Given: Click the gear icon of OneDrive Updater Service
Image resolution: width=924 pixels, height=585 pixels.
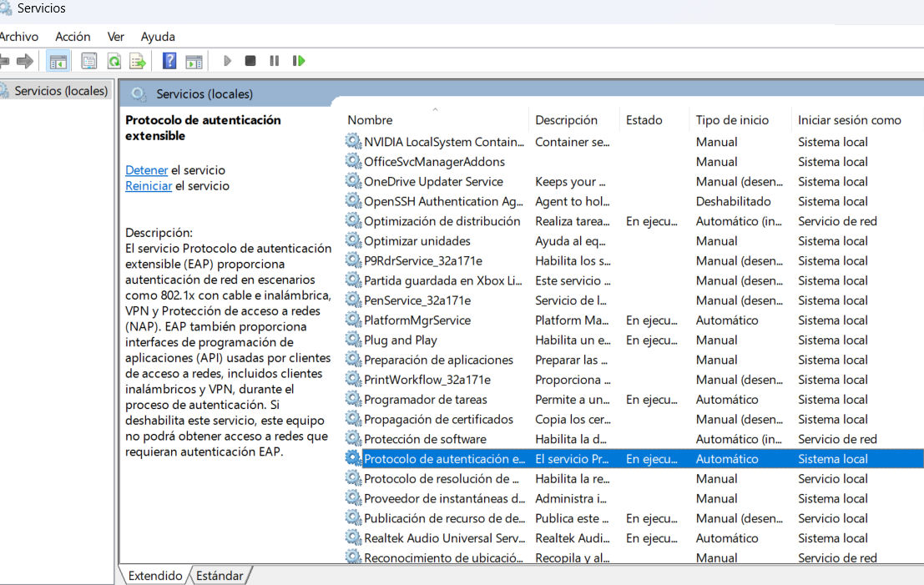Looking at the screenshot, I should [353, 181].
